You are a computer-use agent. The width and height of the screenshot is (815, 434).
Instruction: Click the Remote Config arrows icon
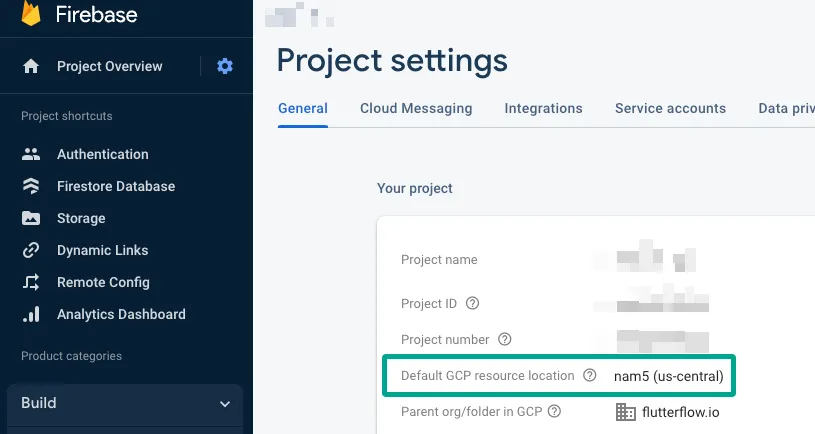(x=31, y=282)
